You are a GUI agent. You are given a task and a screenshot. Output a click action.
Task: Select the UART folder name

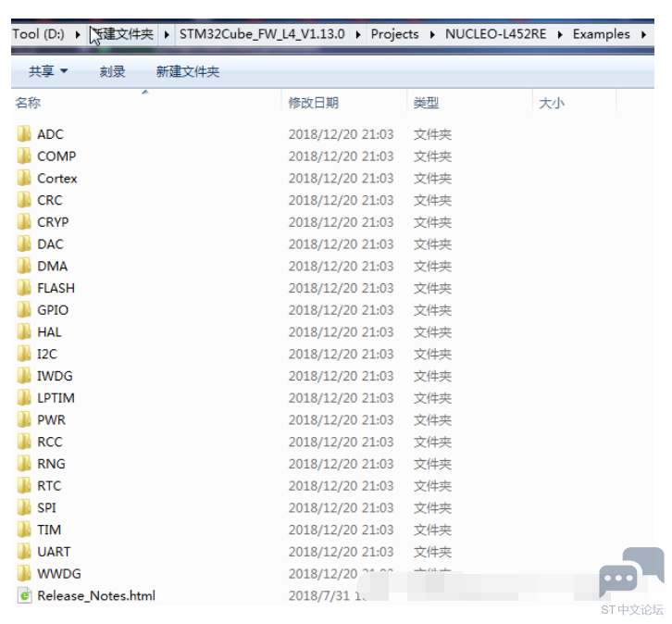point(54,552)
